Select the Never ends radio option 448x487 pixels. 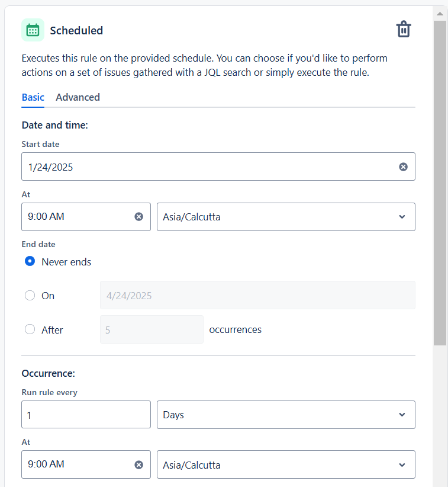(30, 261)
